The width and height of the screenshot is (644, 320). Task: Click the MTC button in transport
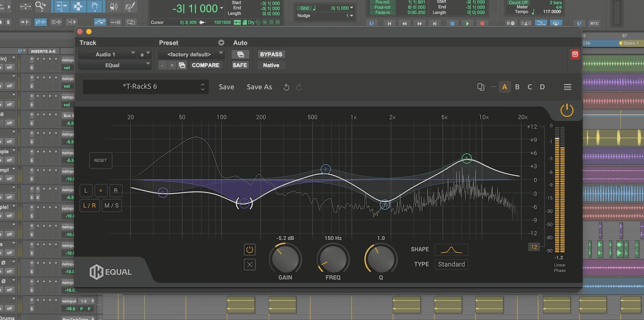pyautogui.click(x=595, y=23)
